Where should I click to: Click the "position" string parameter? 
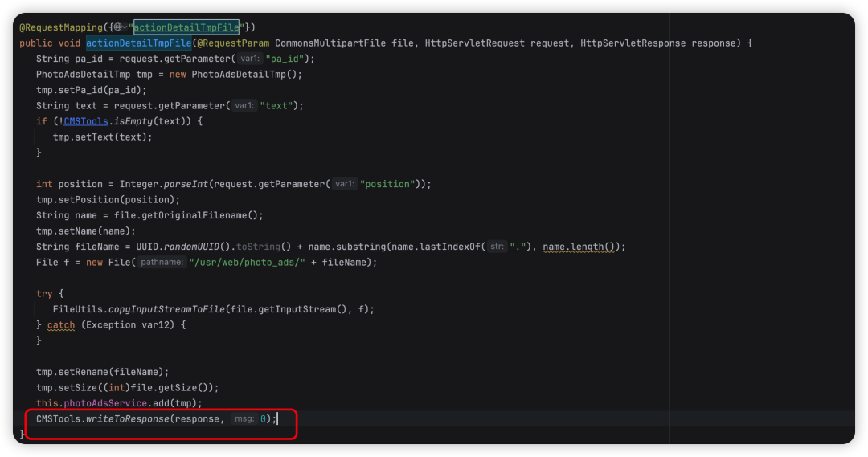(389, 184)
